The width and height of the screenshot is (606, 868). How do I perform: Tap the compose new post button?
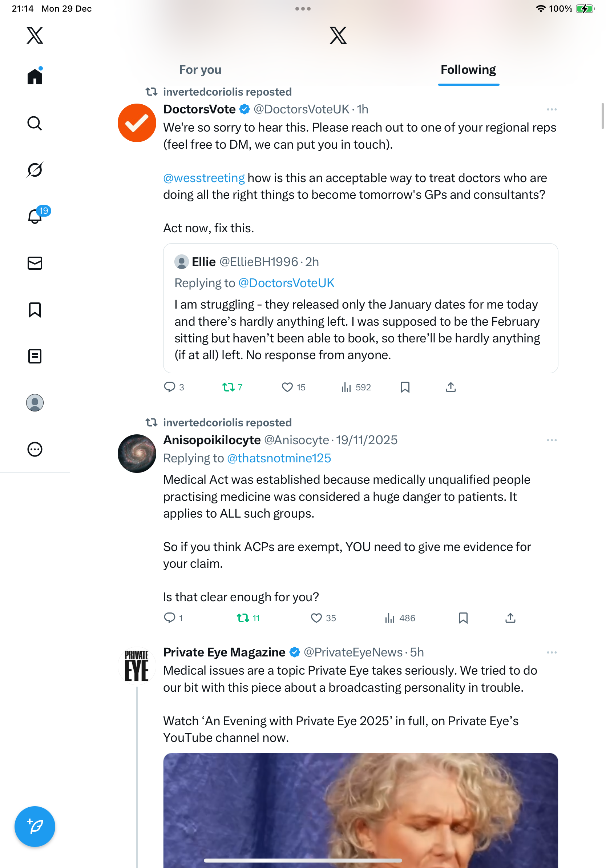[x=35, y=827]
